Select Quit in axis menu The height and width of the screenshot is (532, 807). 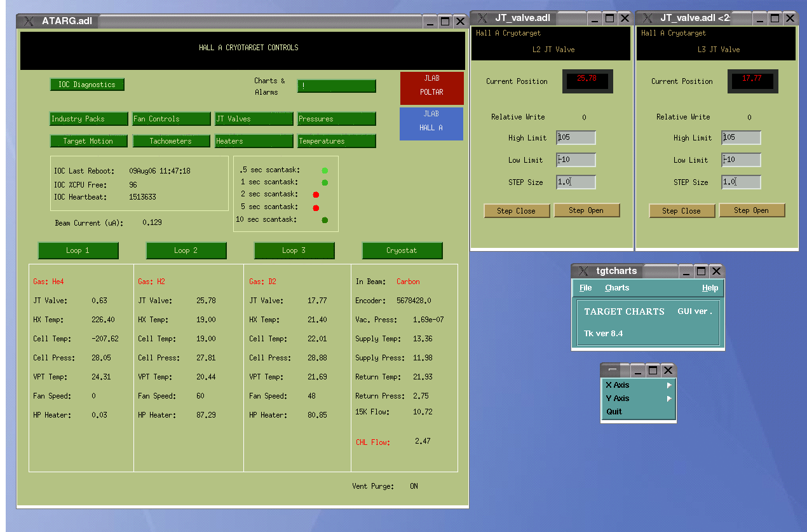(x=638, y=412)
